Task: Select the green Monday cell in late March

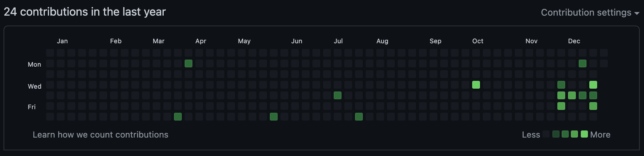Action: (x=189, y=63)
